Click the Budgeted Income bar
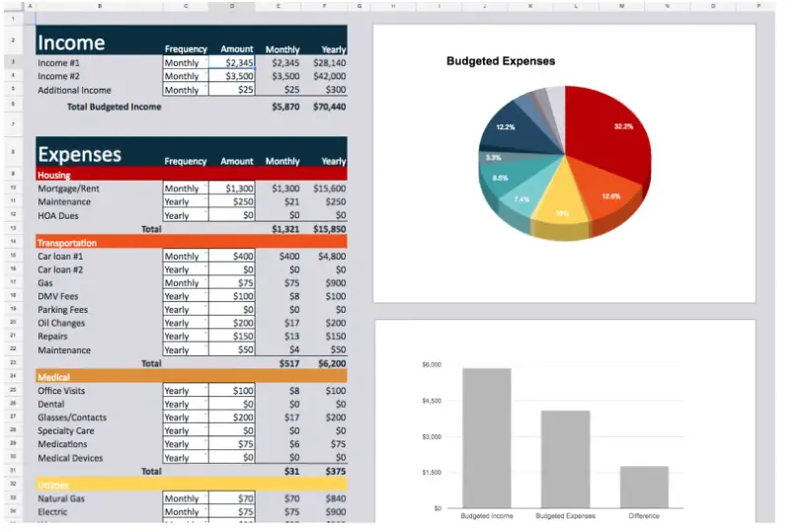Image resolution: width=800 pixels, height=532 pixels. 486,437
